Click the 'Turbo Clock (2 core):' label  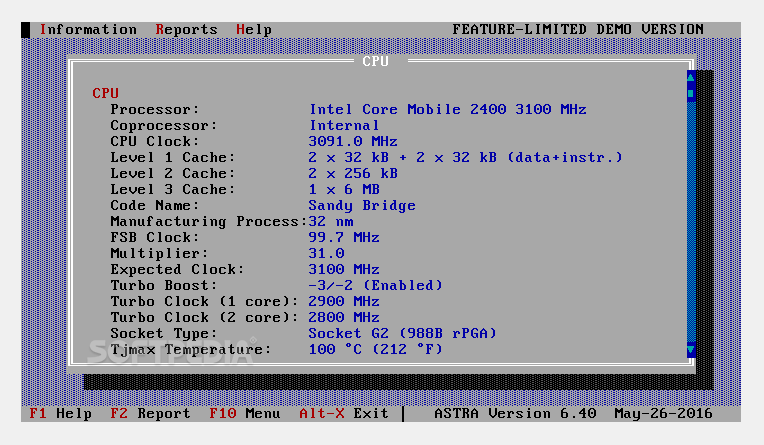204,318
